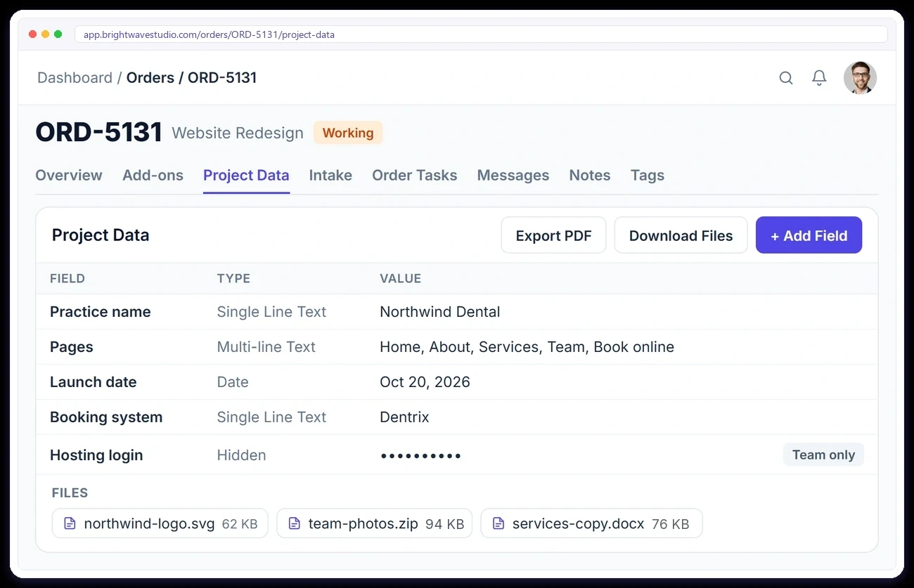Click the file icon for services-copy.docx

tap(498, 523)
